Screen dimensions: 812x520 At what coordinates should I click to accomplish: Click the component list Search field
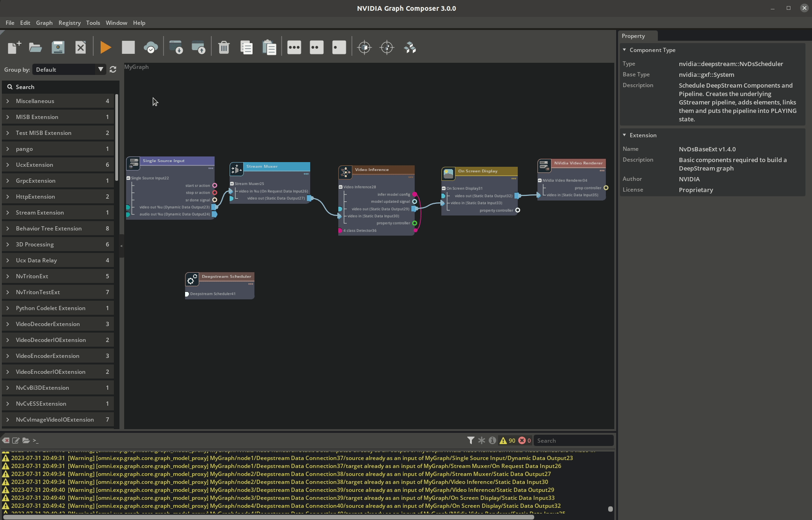click(61, 87)
